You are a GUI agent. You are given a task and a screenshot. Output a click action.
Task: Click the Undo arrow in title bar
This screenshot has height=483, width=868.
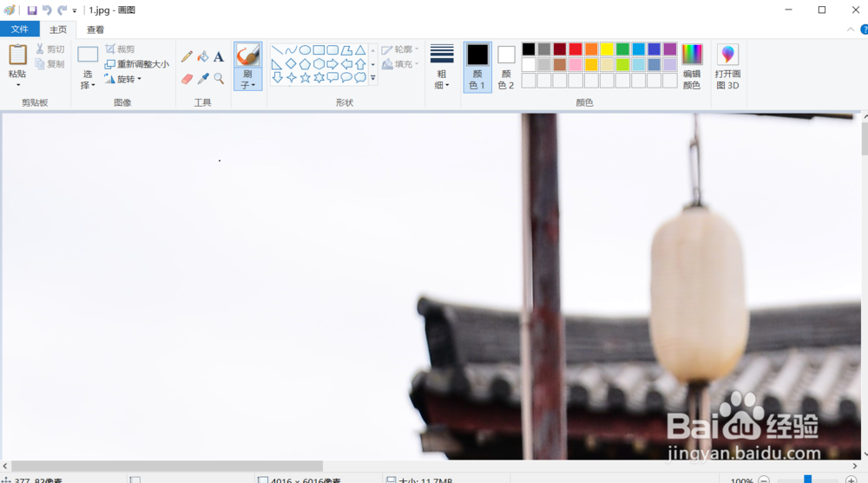[x=47, y=10]
